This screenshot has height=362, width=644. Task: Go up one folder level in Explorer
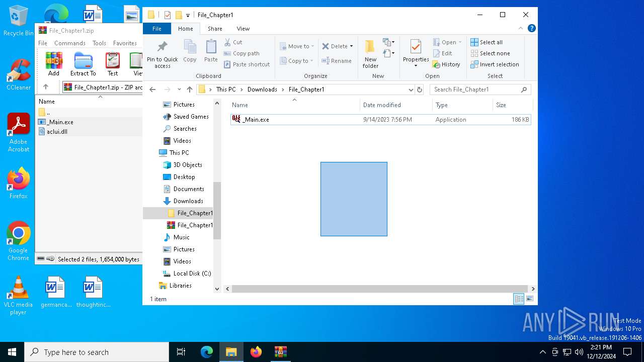pos(190,89)
